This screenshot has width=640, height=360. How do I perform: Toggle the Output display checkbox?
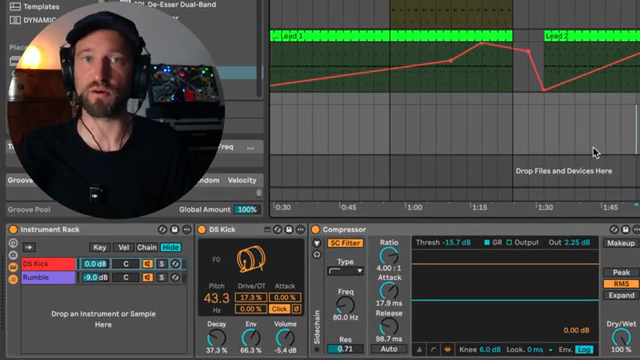click(x=509, y=242)
